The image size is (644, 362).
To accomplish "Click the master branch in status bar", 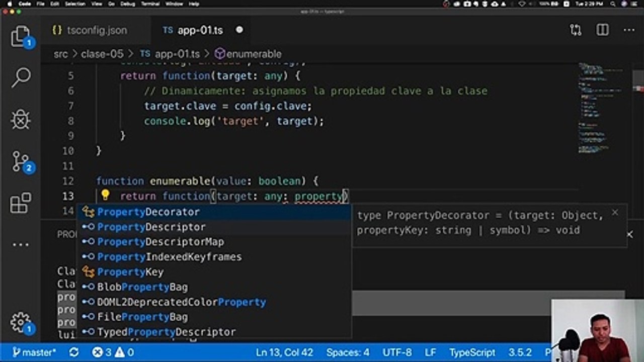I will [34, 352].
